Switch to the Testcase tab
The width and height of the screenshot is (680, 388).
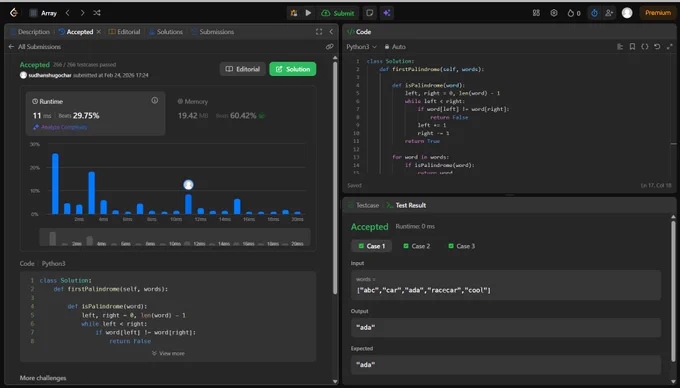pos(363,205)
